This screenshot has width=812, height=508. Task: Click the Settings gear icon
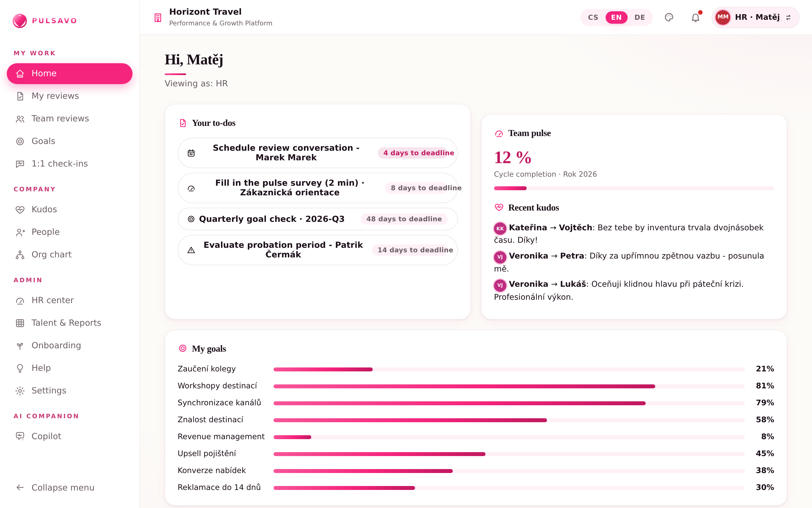point(20,391)
